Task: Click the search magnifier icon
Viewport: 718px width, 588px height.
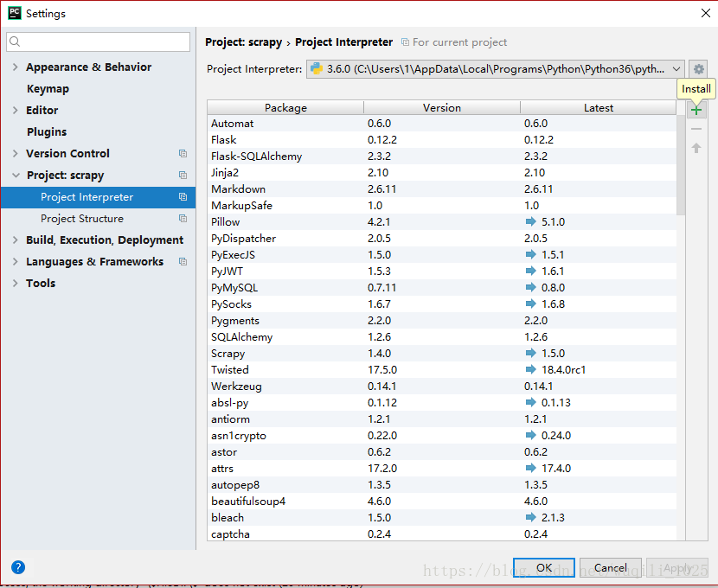Action: tap(15, 42)
